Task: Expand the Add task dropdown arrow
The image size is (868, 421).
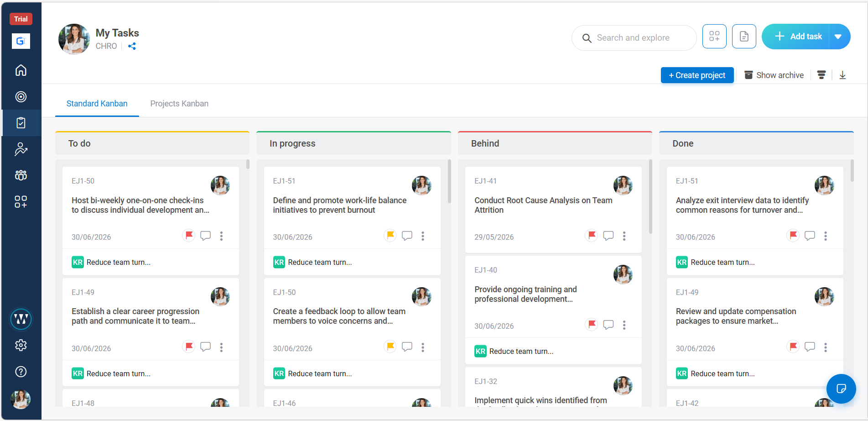Action: (x=838, y=37)
